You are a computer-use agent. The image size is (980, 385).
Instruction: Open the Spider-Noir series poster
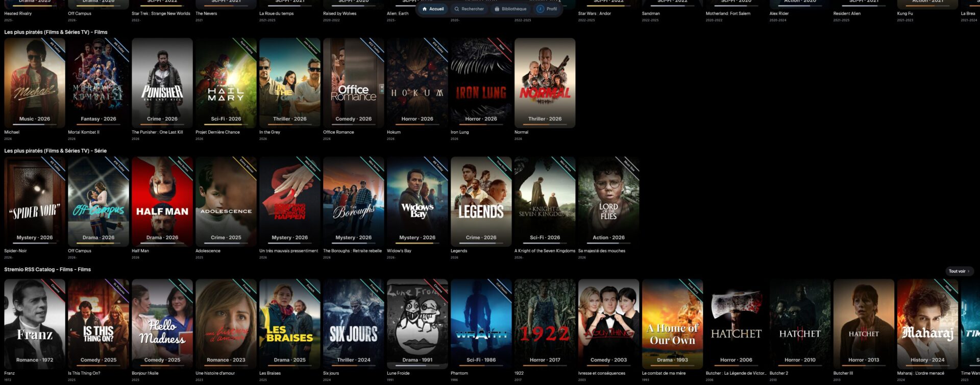point(35,201)
